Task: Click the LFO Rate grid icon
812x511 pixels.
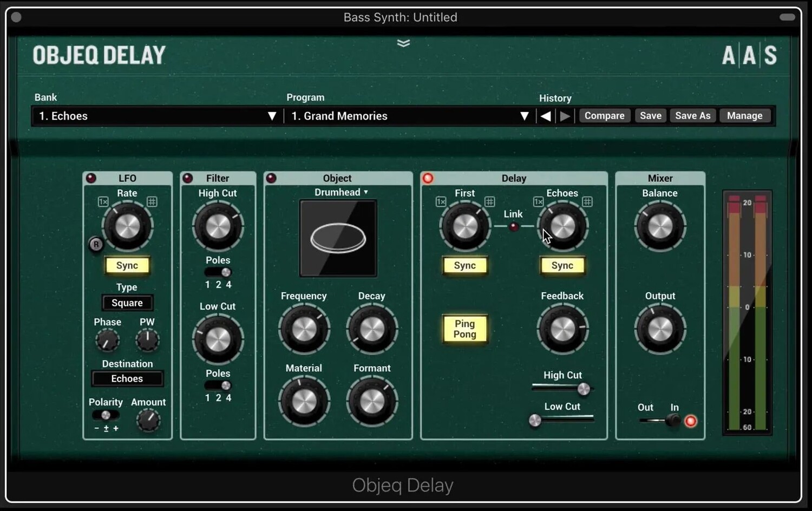Action: pyautogui.click(x=152, y=202)
